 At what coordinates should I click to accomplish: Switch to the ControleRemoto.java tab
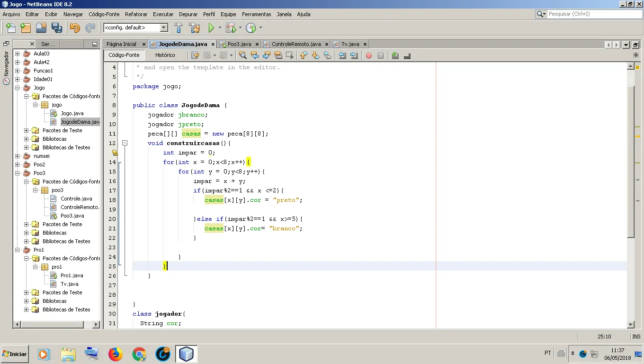[x=296, y=44]
